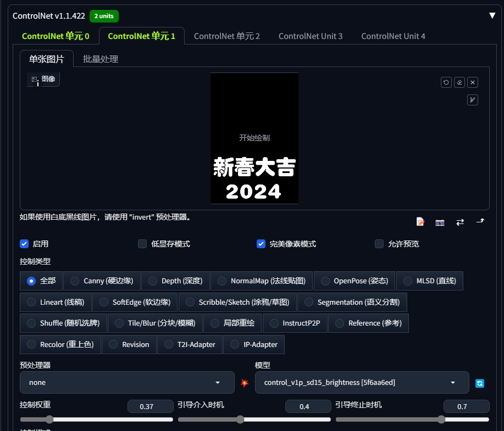Click the 新春大吉 2024 canvas image
Viewport: 504px width, 431px height.
click(x=254, y=138)
